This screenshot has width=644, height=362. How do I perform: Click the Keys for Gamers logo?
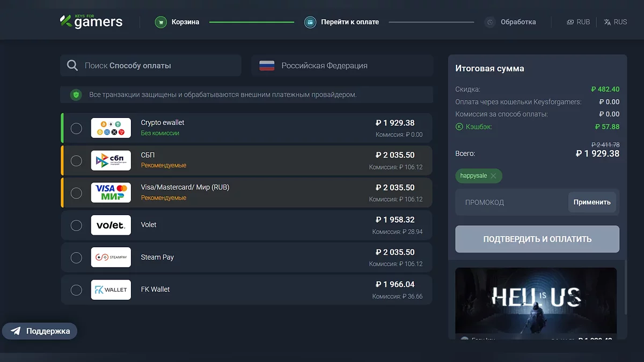coord(91,21)
